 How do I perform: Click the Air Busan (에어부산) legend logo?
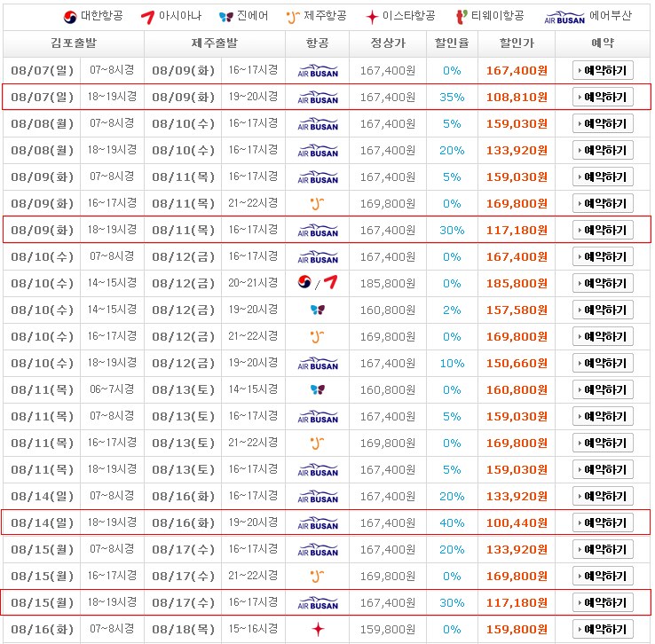[564, 18]
